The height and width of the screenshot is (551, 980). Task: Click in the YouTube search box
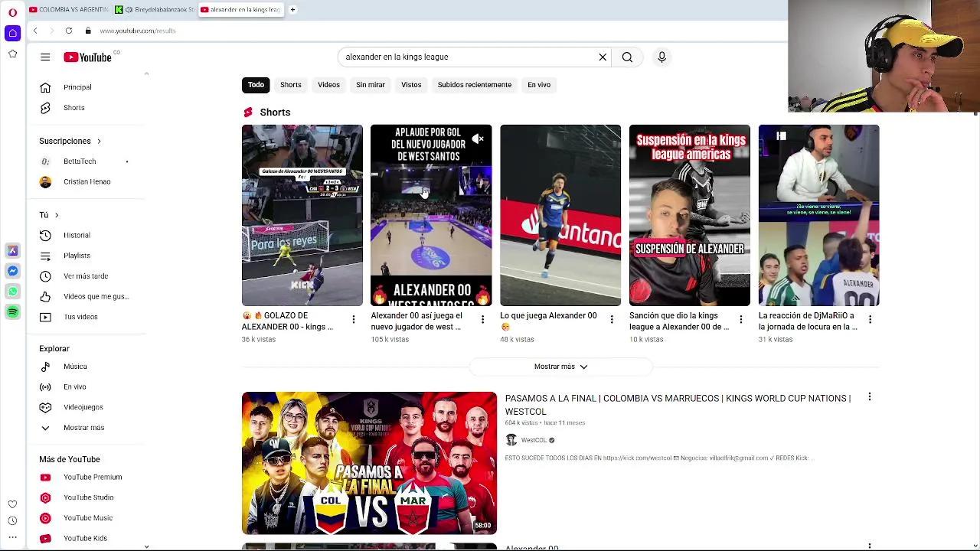pyautogui.click(x=467, y=57)
